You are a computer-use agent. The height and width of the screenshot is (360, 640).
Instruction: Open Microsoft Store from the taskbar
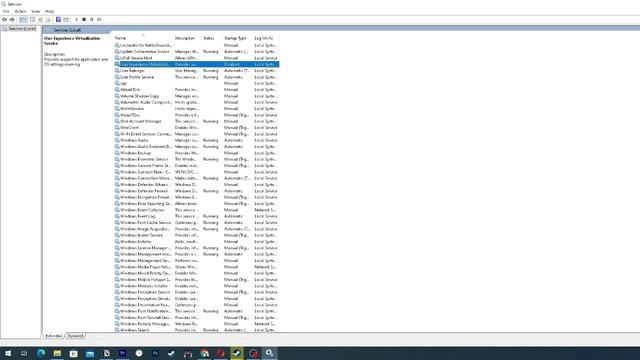pyautogui.click(x=73, y=353)
